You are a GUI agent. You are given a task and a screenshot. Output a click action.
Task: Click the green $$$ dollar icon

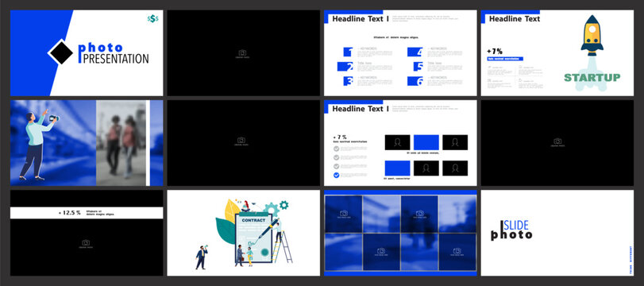coord(152,18)
